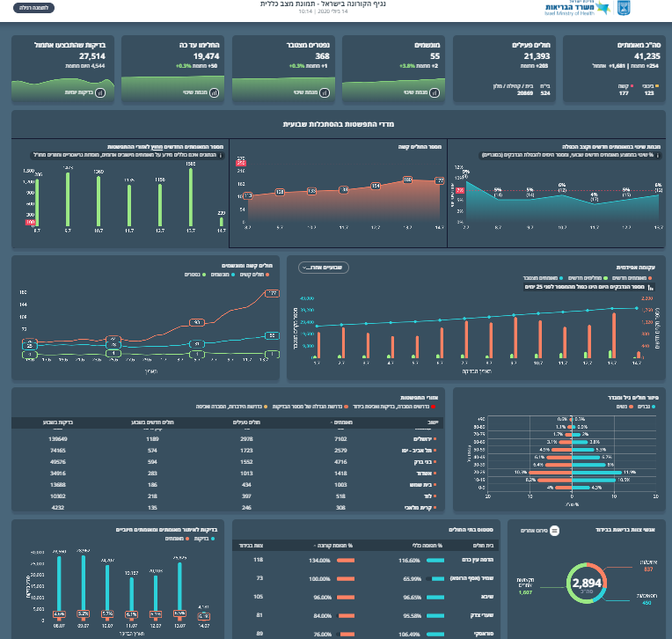The height and width of the screenshot is (639, 672).
Task: Click the Jerusalem row in city table
Action: point(227,439)
